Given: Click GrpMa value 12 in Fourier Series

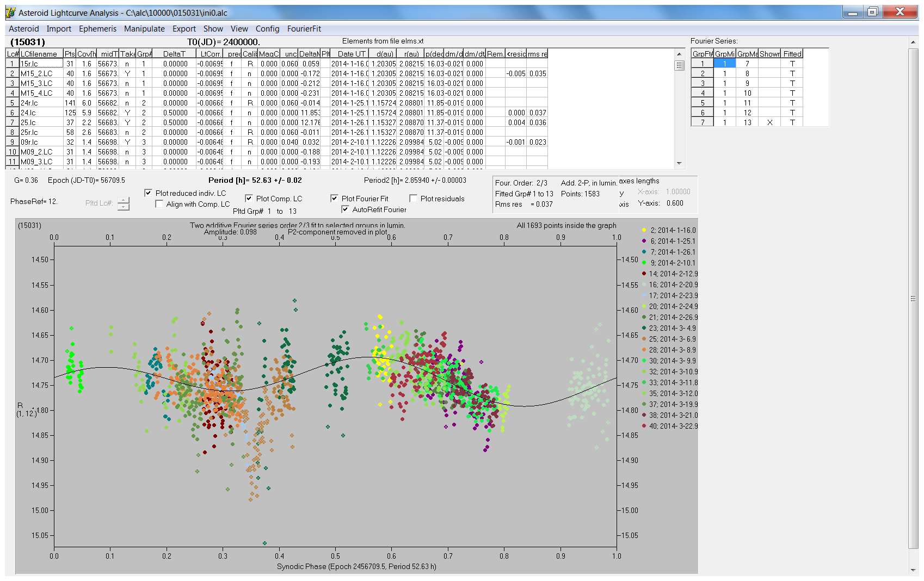Looking at the screenshot, I should tap(747, 113).
